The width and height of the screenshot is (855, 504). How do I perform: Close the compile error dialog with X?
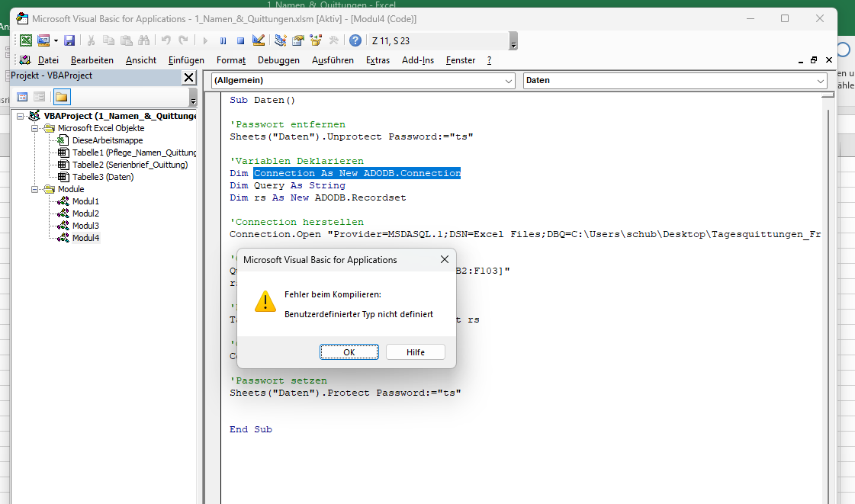pos(445,259)
